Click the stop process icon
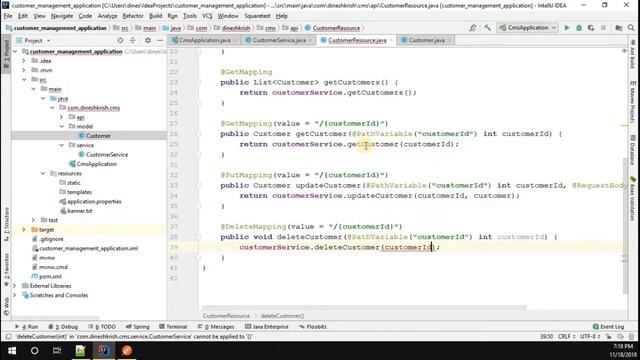 point(603,28)
